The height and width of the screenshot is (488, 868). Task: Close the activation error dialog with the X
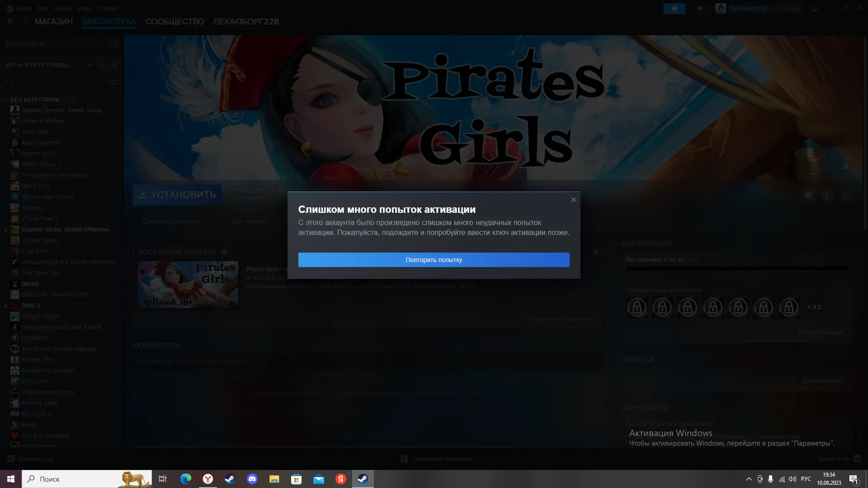coord(573,200)
